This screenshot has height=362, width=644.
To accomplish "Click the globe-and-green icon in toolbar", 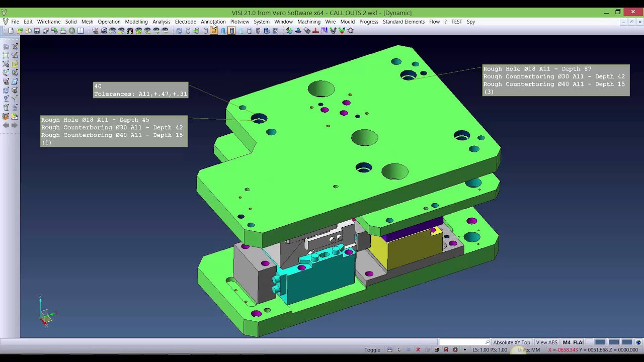I will pyautogui.click(x=289, y=31).
